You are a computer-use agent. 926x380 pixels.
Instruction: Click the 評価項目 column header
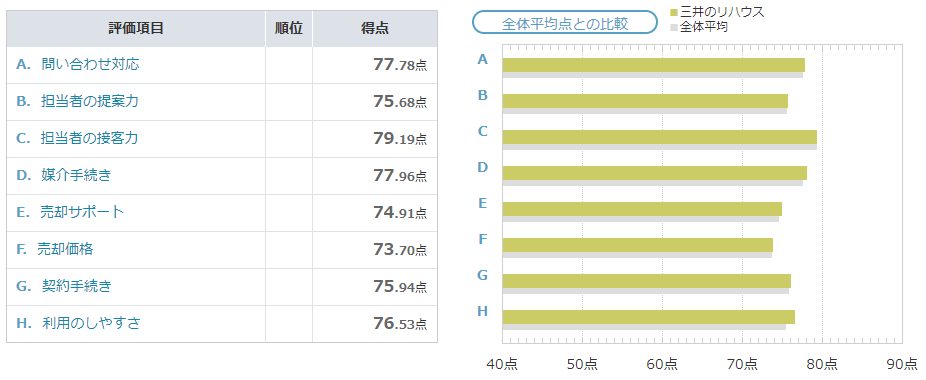click(x=136, y=28)
